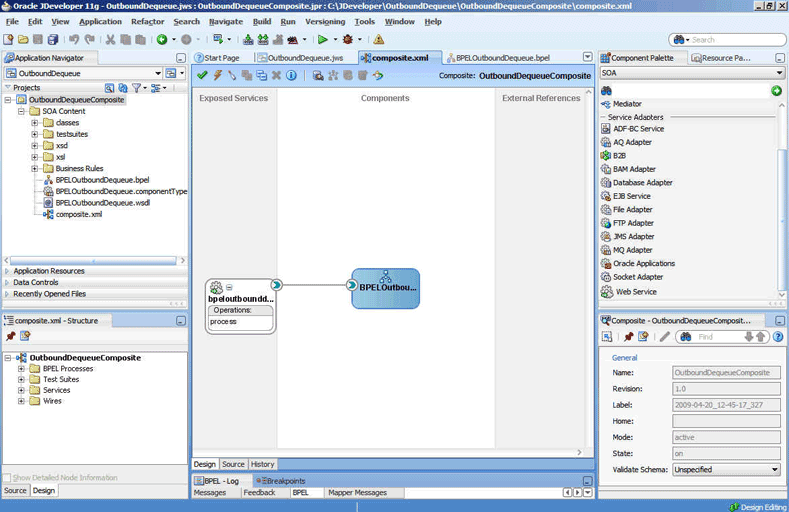Viewport: 789px width, 512px height.
Task: Select File Adapter in the palette
Action: [627, 209]
